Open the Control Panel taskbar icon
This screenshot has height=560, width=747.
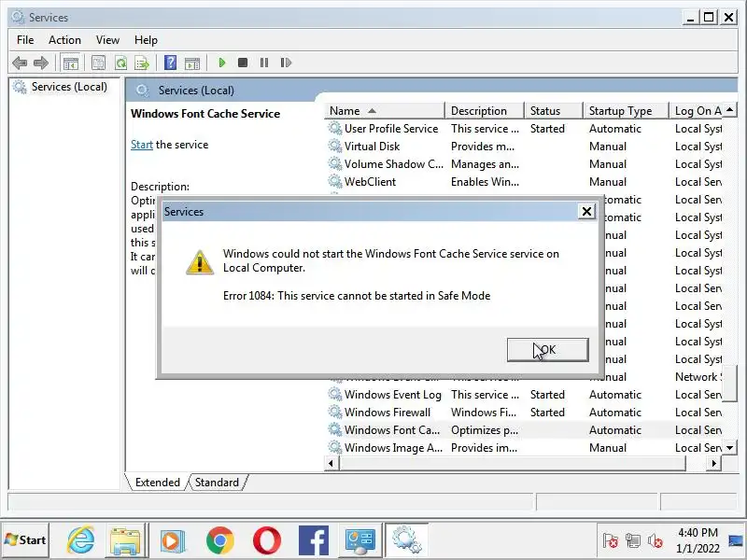click(x=360, y=541)
